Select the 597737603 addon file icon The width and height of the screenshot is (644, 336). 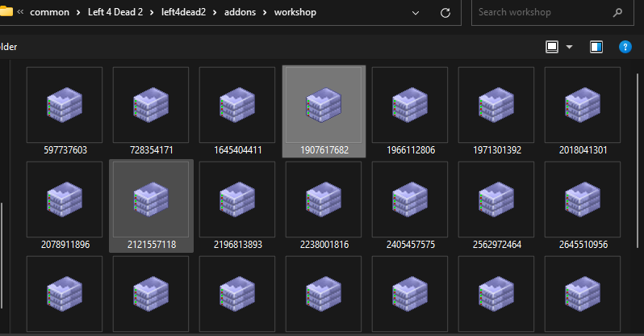coord(65,105)
